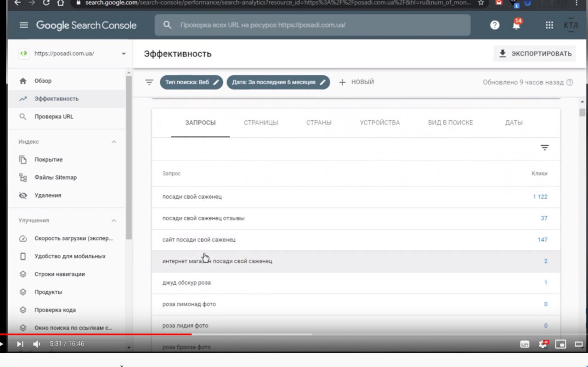
Task: Click the table filter rows icon
Action: pos(544,147)
